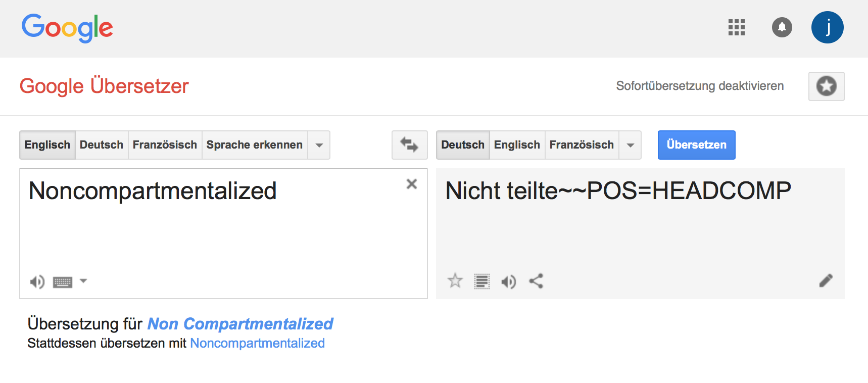Suggest an edit with pencil icon

[x=826, y=280]
